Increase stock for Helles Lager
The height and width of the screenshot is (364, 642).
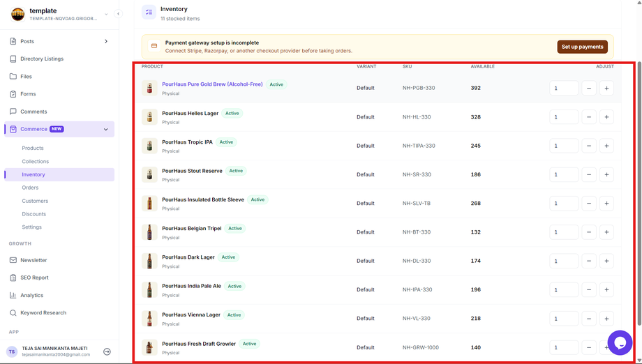(x=606, y=117)
